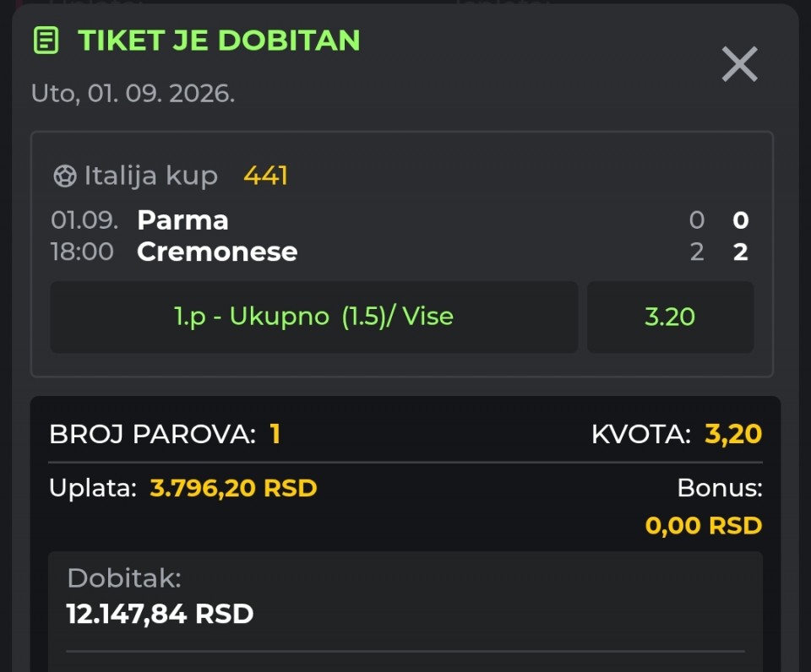Click match code 441
Viewport: 811px width, 672px height.
point(265,176)
